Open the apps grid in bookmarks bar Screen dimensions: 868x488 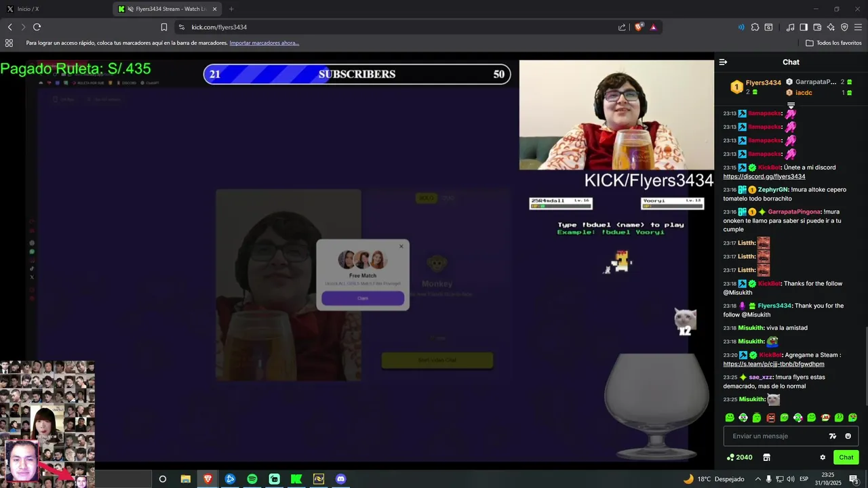pos(9,43)
